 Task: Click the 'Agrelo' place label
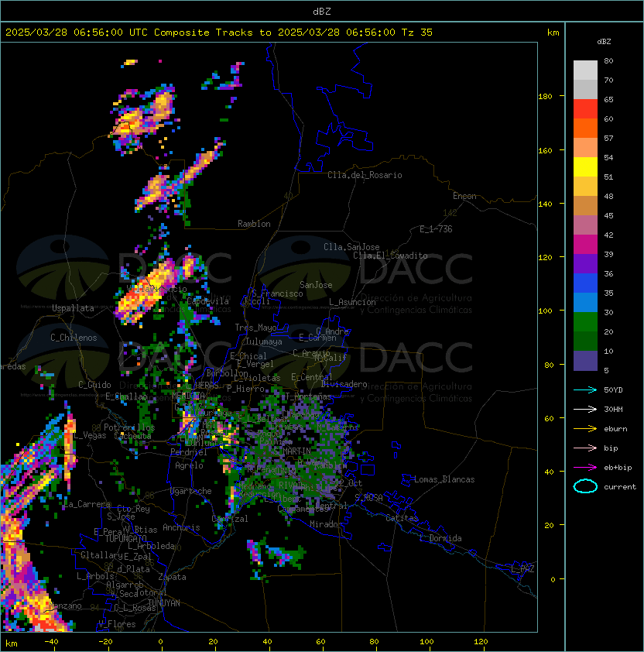pos(189,465)
